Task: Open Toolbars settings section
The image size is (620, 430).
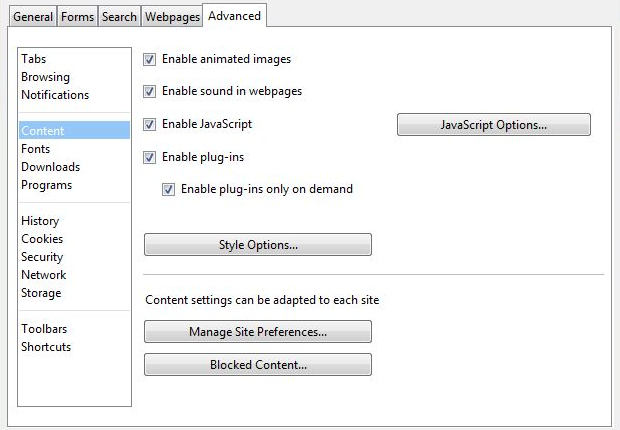Action: [x=74, y=329]
